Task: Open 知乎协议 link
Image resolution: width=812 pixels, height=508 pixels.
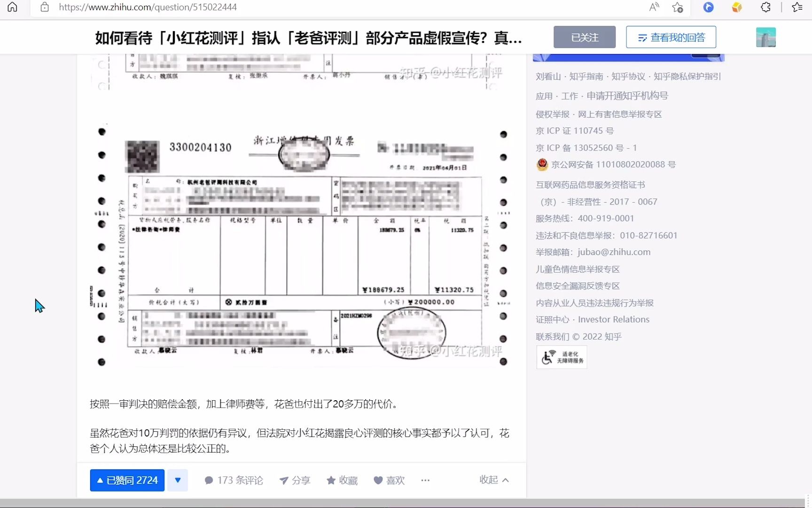Action: [x=628, y=77]
